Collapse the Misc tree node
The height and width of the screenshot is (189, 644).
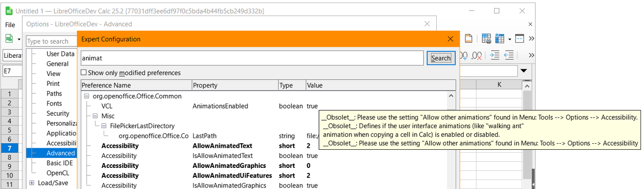(95, 116)
